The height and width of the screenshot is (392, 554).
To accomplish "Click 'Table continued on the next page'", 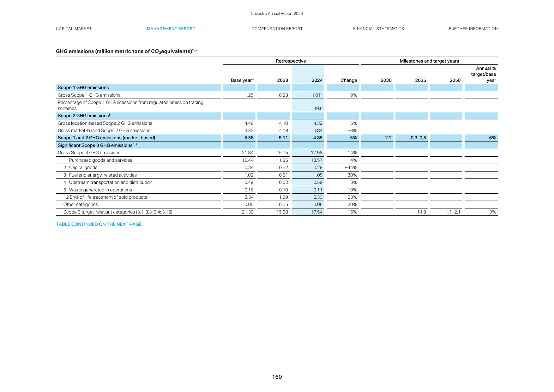I will 99,224.
